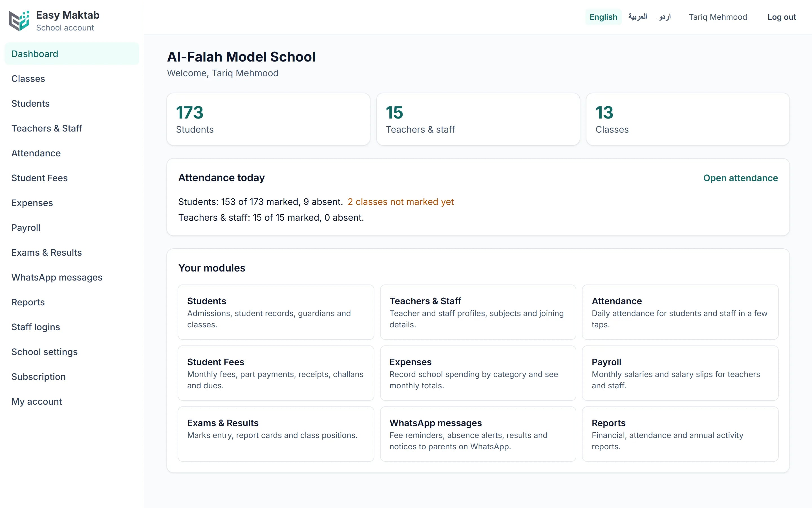Click the 'Your modules' heading
812x508 pixels.
click(x=212, y=268)
